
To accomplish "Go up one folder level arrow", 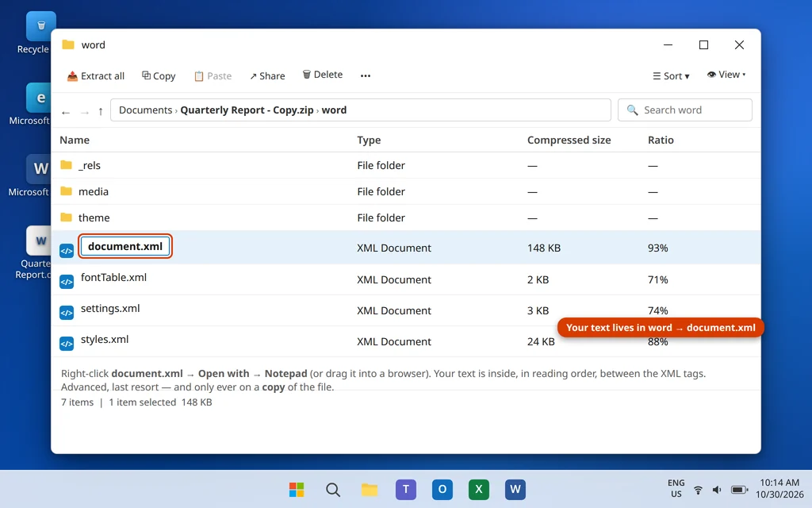I will click(x=101, y=111).
